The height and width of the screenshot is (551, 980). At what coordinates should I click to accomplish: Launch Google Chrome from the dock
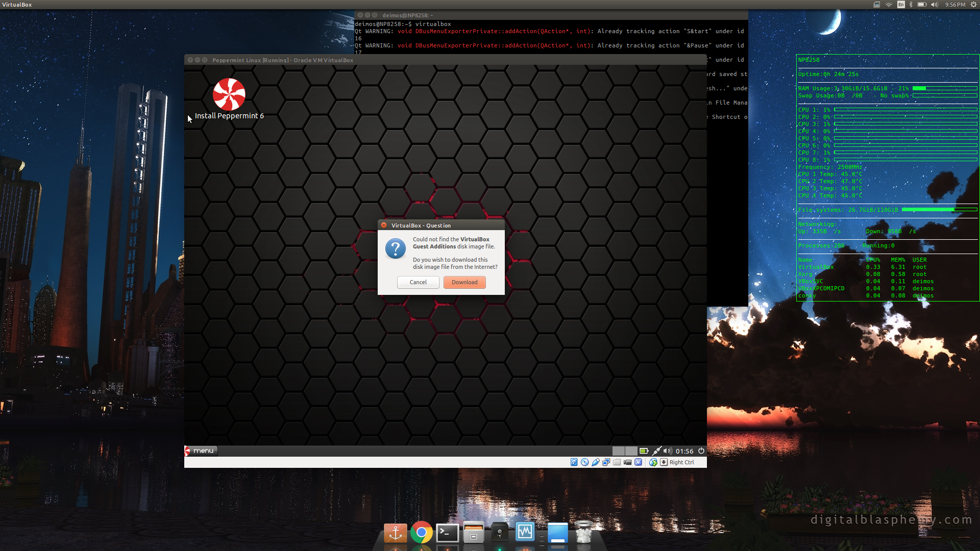[x=422, y=533]
